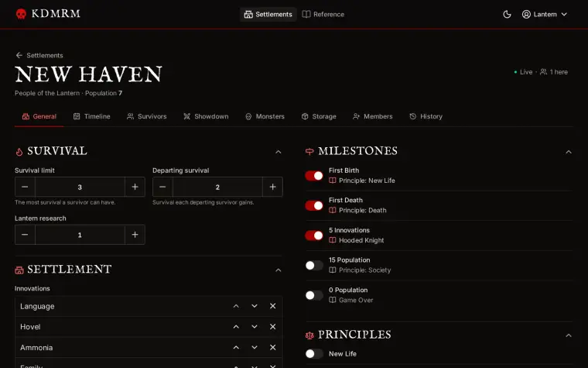Switch to the Storage tab
Screen dimensions: 588x368
[x=319, y=116]
